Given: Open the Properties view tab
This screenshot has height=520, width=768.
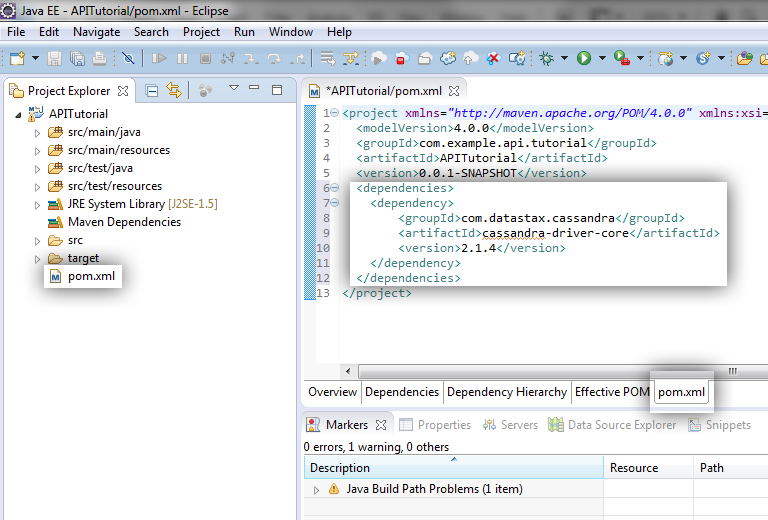Looking at the screenshot, I should pyautogui.click(x=435, y=425).
